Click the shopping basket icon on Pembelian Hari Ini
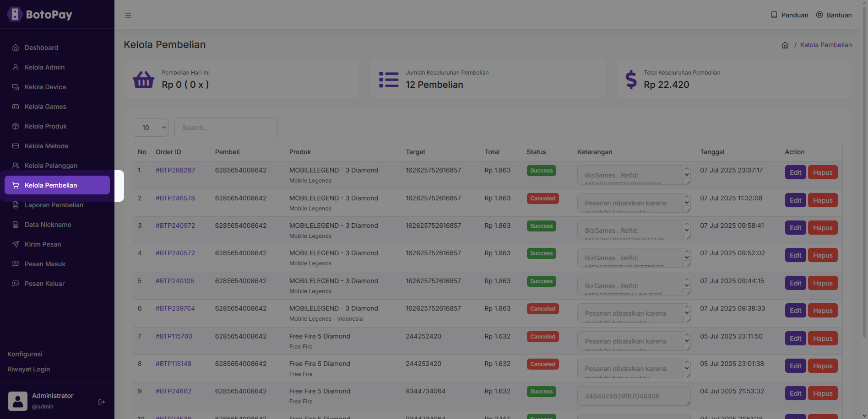This screenshot has height=419, width=868. (x=143, y=80)
